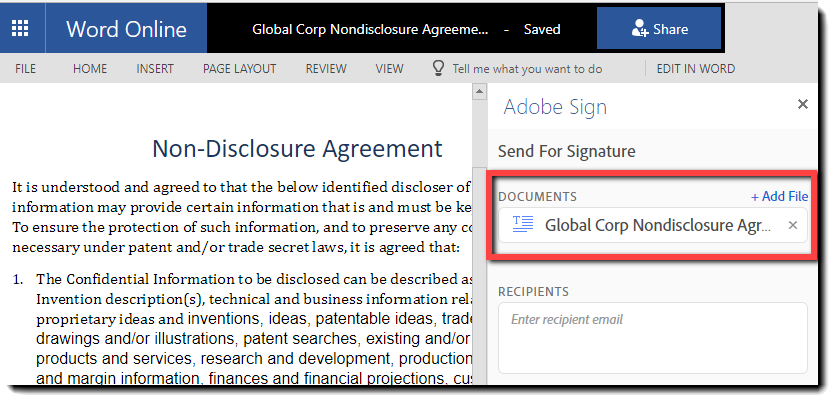Open the VIEW tab

click(x=390, y=69)
